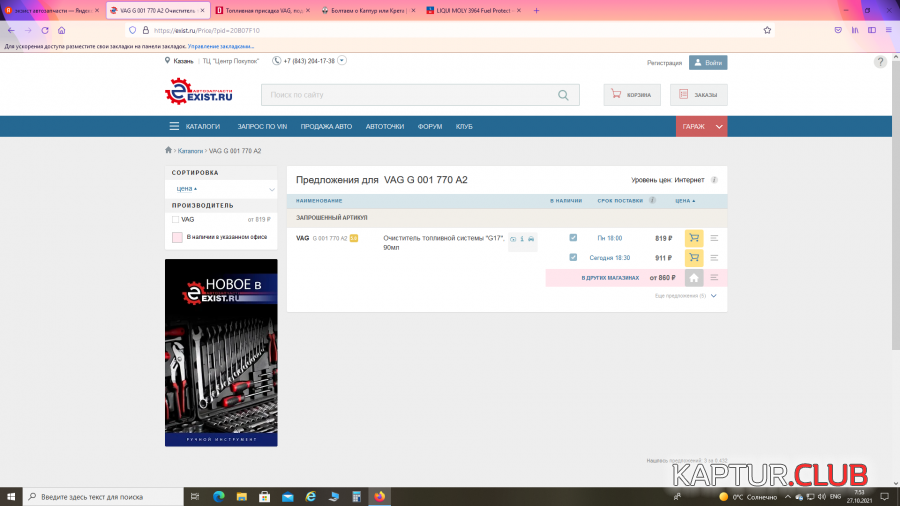The width and height of the screenshot is (900, 506).
Task: Open File Explorer from taskbar
Action: (x=242, y=496)
